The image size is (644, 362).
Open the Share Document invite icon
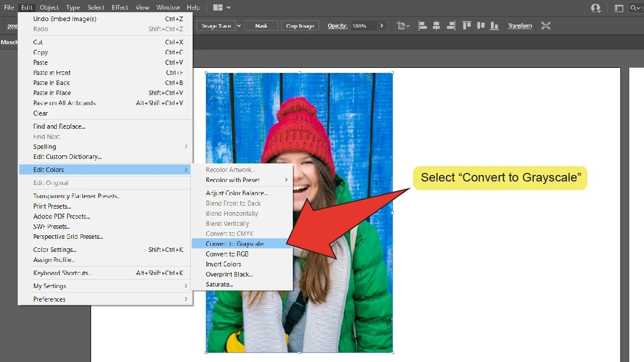[596, 8]
